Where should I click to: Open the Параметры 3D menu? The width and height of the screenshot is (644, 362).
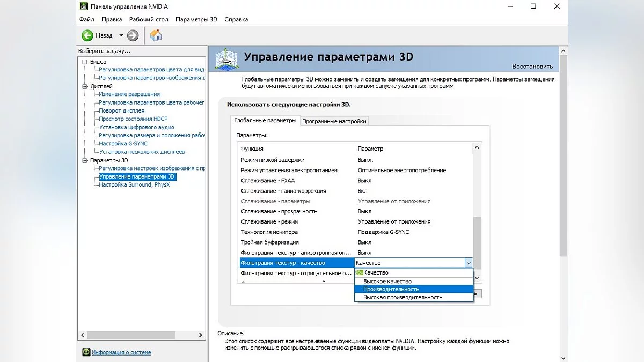coord(196,19)
